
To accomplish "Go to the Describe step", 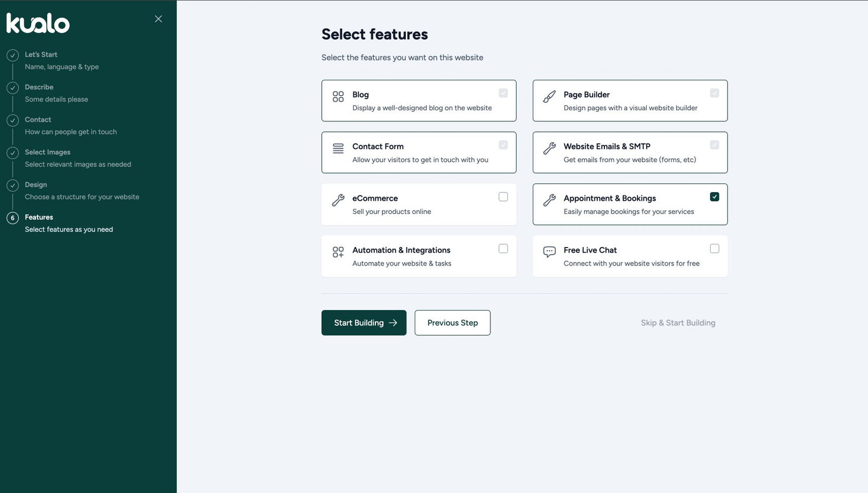I will point(39,87).
